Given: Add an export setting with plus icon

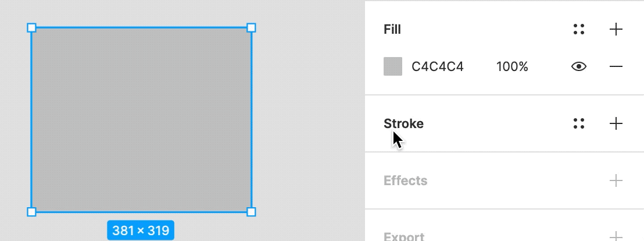Looking at the screenshot, I should (616, 236).
